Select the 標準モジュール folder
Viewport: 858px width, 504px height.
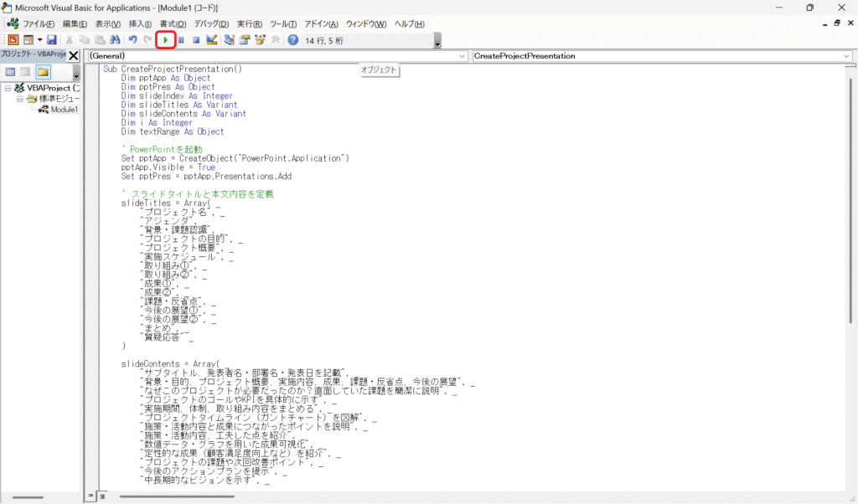(59, 99)
